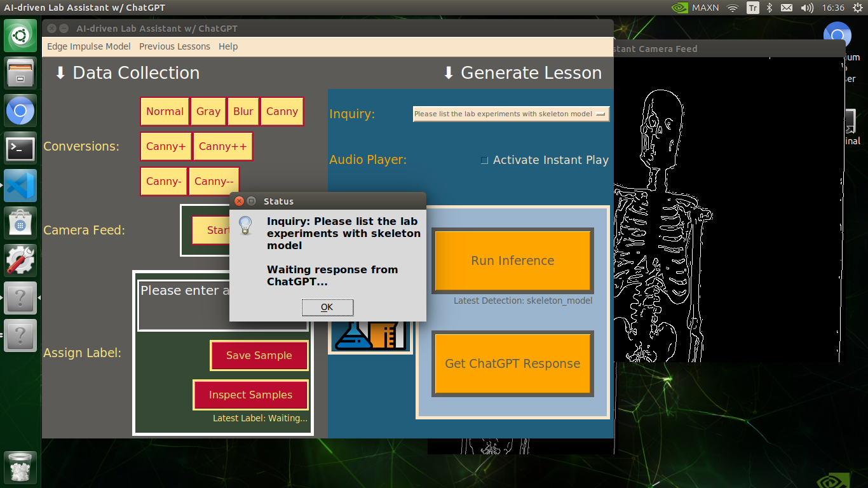Focus the label entry text field
Image resolution: width=868 pixels, height=488 pixels.
tap(223, 306)
